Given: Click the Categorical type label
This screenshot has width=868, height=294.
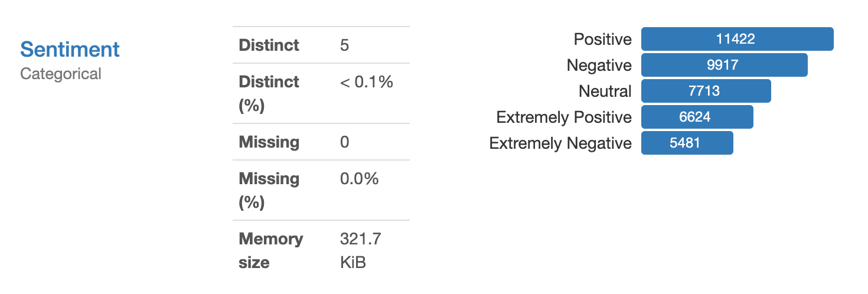Looking at the screenshot, I should [x=61, y=74].
